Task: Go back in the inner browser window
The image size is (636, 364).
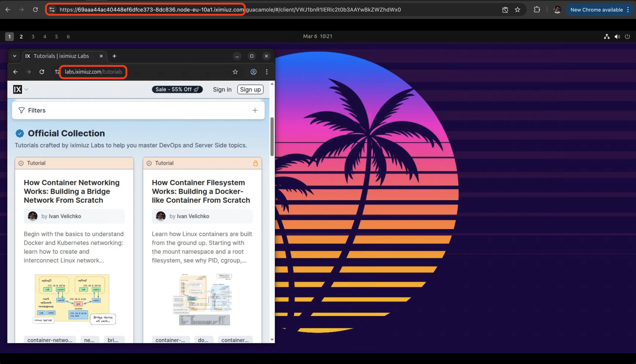Action: pyautogui.click(x=15, y=72)
